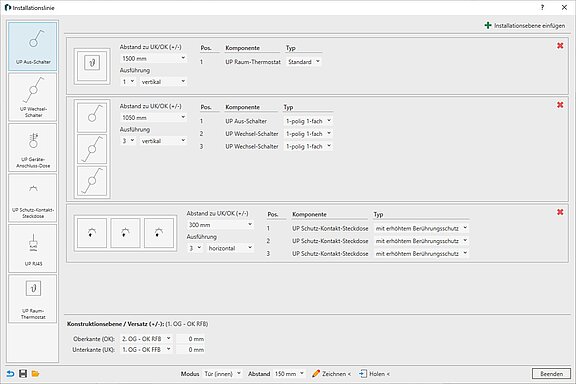Click the thermostat preview thumbnail in first level
The image size is (576, 384).
[x=92, y=66]
